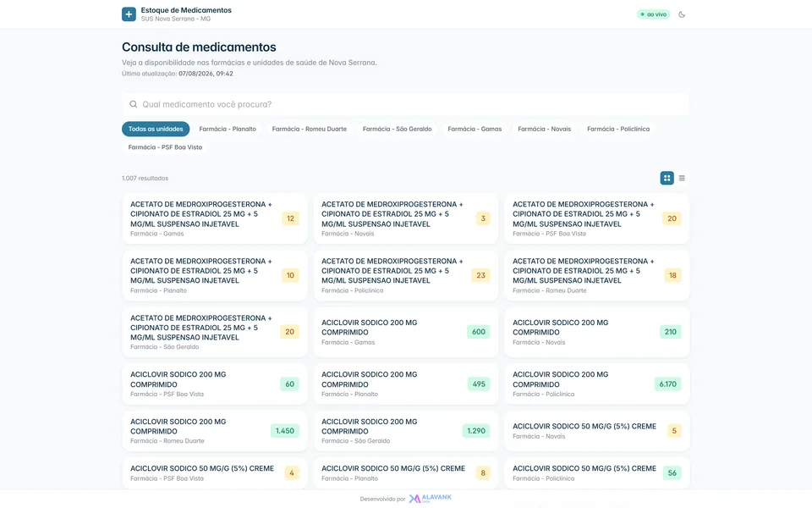Viewport: 812px width, 508px height.
Task: Click the '1.007 resultados' count text
Action: point(145,179)
